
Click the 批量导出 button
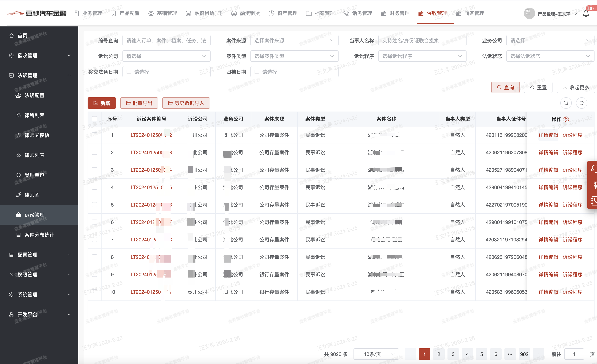coord(139,103)
